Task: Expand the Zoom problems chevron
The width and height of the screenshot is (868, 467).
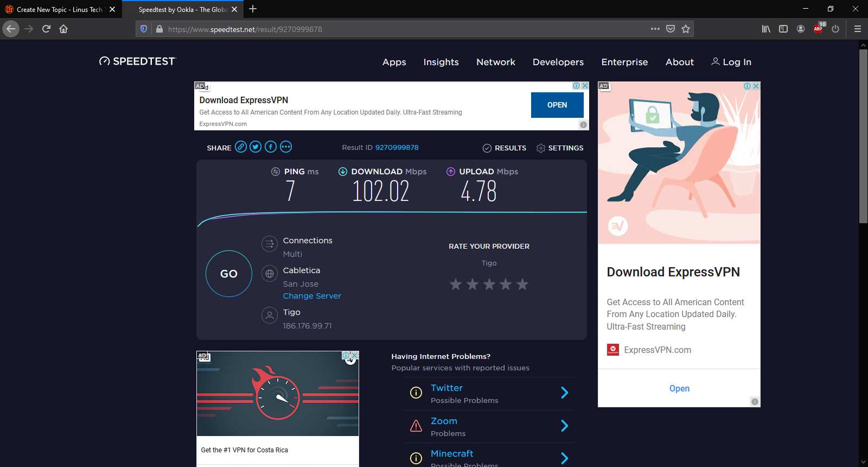Action: (565, 426)
